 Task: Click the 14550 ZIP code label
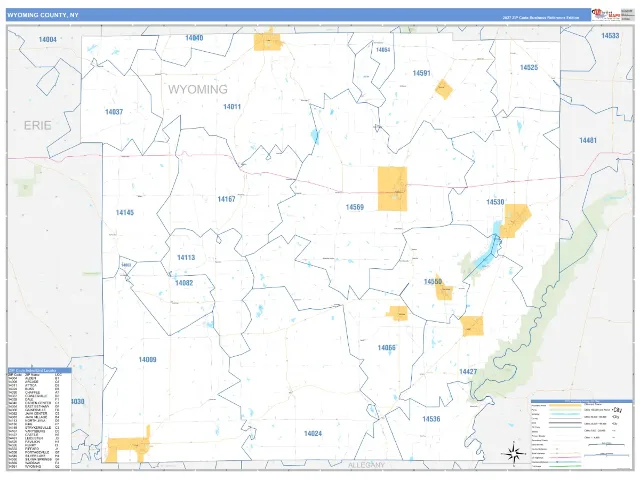[x=433, y=282]
